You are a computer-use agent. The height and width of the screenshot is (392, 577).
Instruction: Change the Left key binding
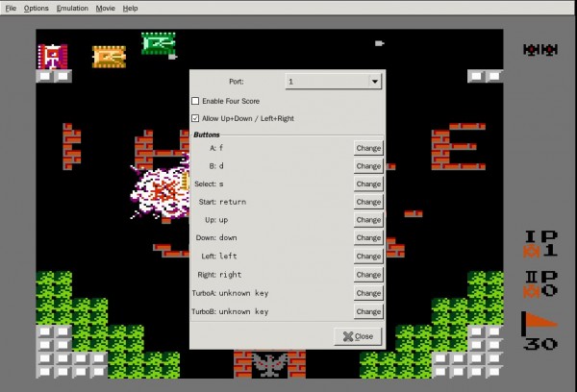pyautogui.click(x=368, y=257)
